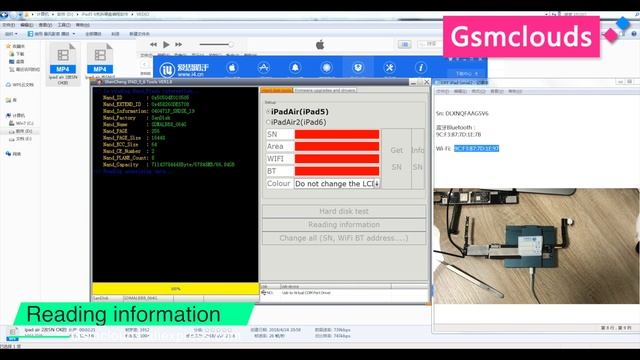Open the Organize dropdown in Explorer toolbar
This screenshot has height=360, width=640.
[x=11, y=34]
